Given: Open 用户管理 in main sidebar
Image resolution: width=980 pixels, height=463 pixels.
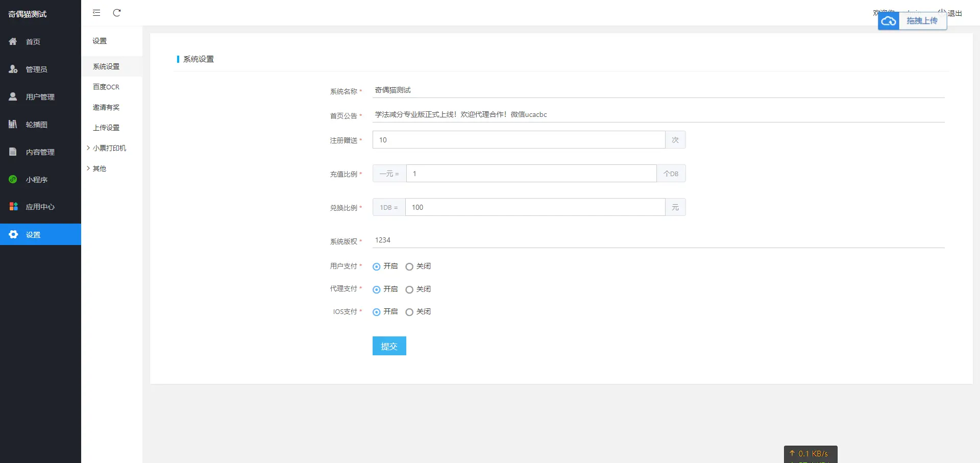Looking at the screenshot, I should pos(40,96).
